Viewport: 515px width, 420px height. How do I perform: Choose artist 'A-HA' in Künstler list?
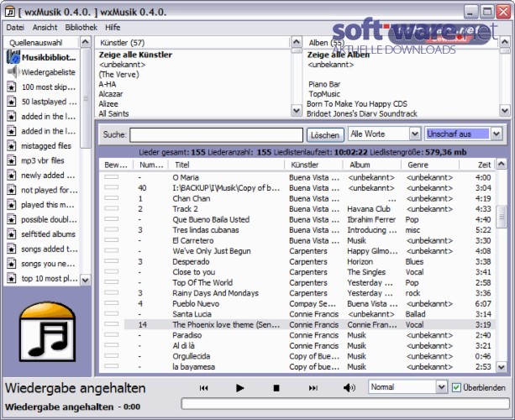[108, 84]
